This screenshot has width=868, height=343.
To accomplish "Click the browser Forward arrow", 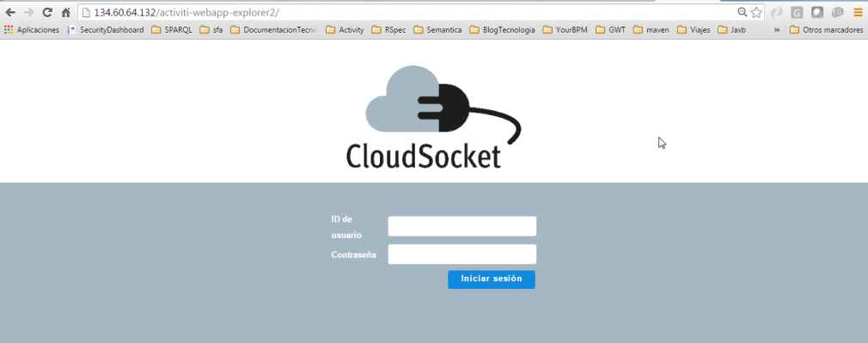I will [28, 12].
